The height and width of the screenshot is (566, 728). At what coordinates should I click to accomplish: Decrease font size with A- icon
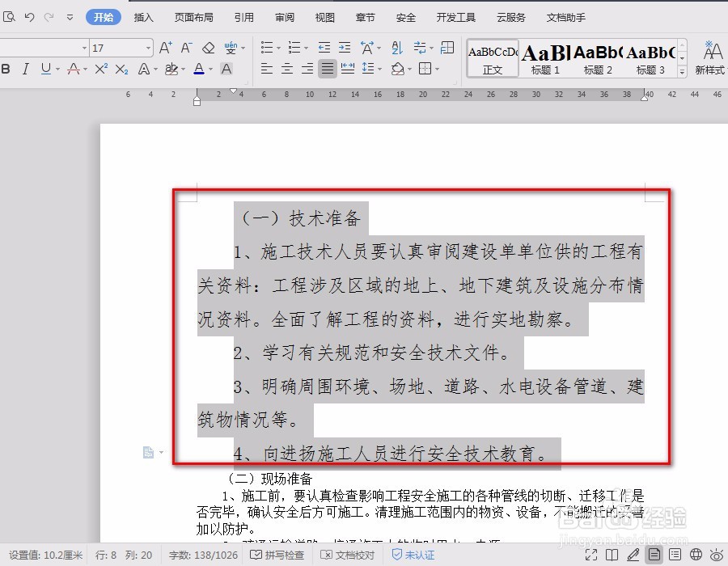(x=187, y=48)
